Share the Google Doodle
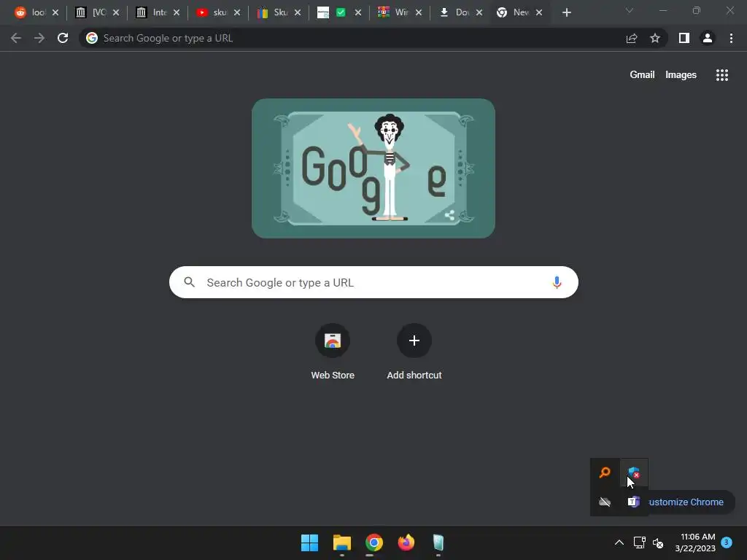Screen dimensions: 747x560 coord(449,215)
